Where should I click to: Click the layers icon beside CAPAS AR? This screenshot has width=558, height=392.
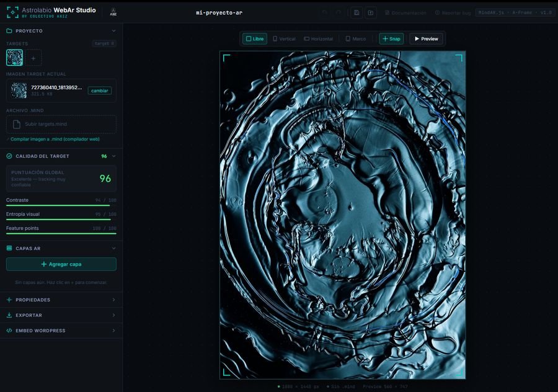pos(9,248)
